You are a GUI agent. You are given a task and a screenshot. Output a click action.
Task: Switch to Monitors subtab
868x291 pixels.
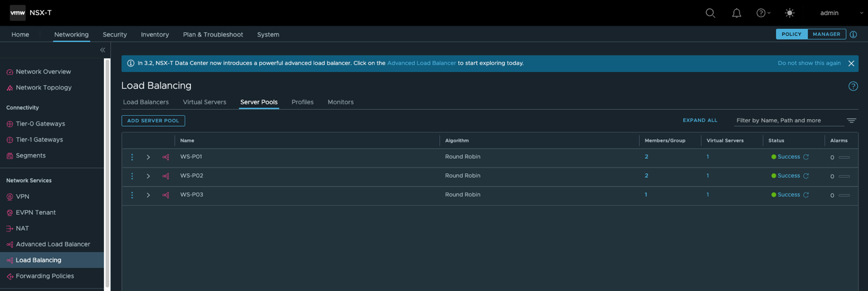pyautogui.click(x=340, y=102)
